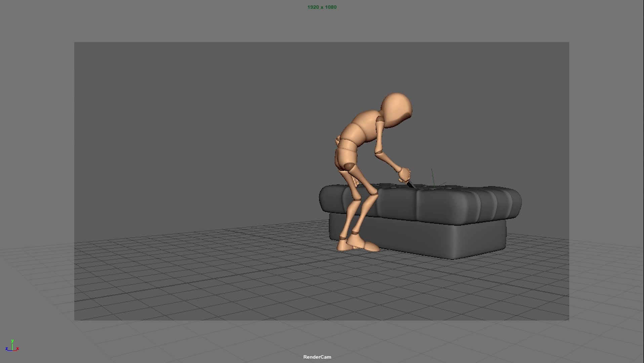
Task: Click the character's shoulder joint
Action: [379, 120]
